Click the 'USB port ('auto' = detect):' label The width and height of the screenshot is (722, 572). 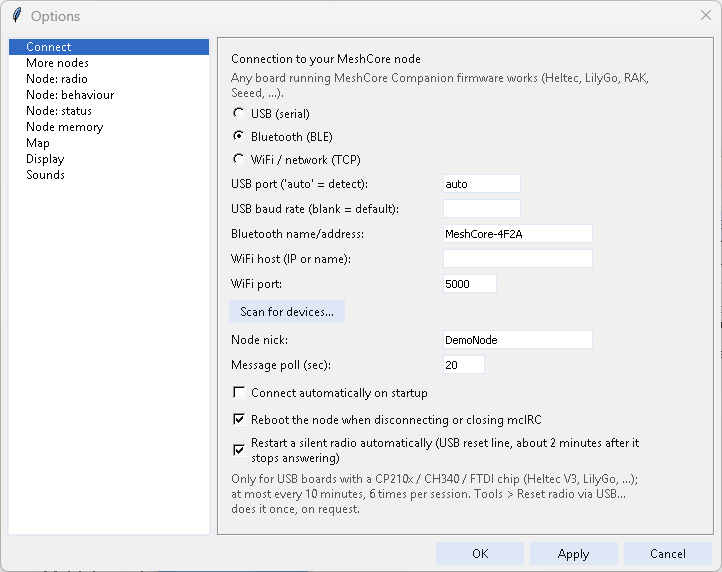299,184
